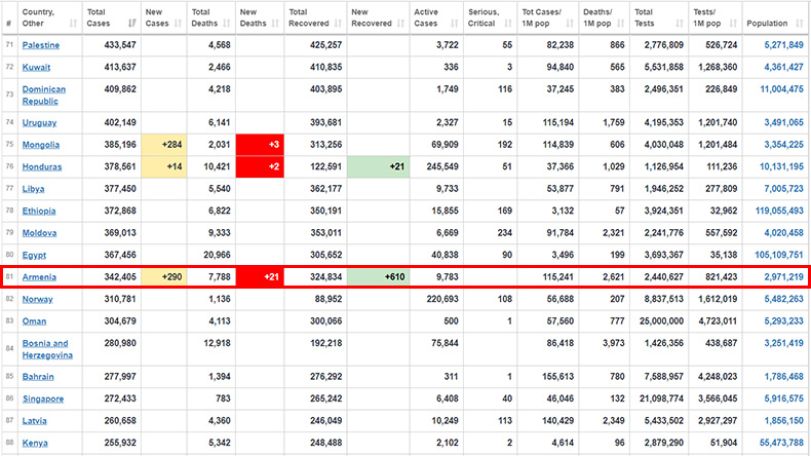811x456 pixels.
Task: Follow the Bosnia and Herzegovina link
Action: pyautogui.click(x=47, y=349)
